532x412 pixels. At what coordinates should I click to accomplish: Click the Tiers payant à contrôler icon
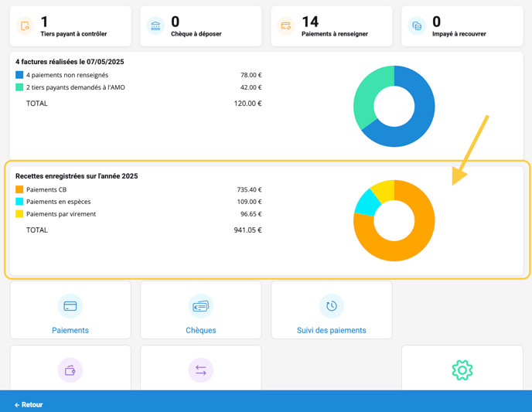coord(25,26)
